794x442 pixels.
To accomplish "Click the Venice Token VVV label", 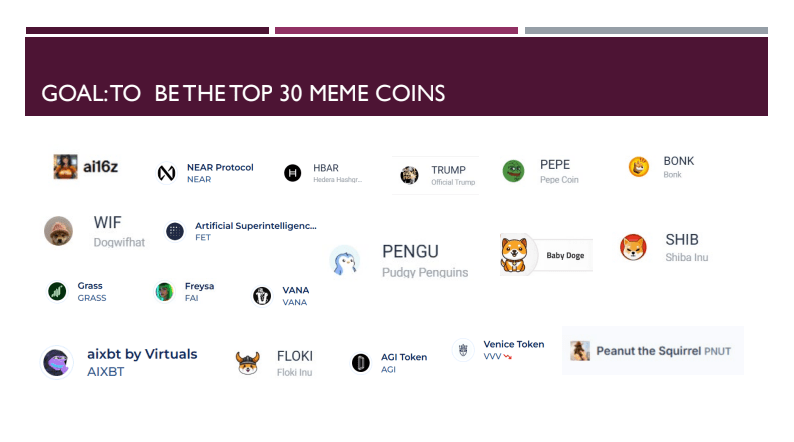I will tap(514, 344).
